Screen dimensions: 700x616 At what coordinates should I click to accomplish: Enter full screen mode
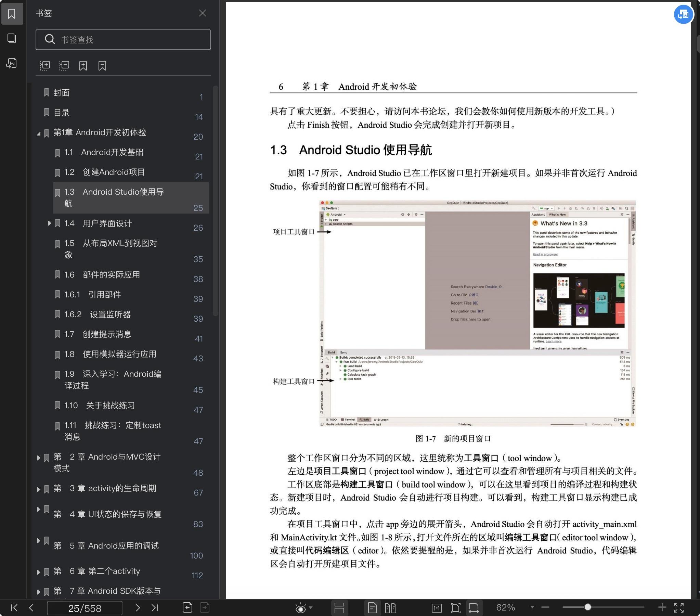(x=679, y=607)
